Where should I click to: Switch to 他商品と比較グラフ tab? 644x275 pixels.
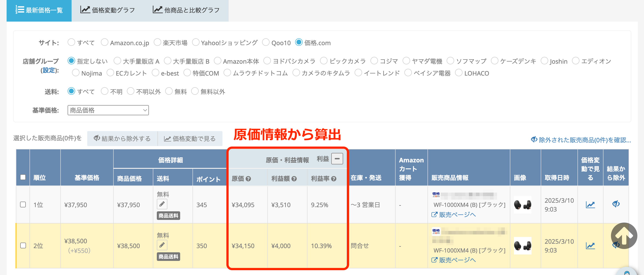186,10
